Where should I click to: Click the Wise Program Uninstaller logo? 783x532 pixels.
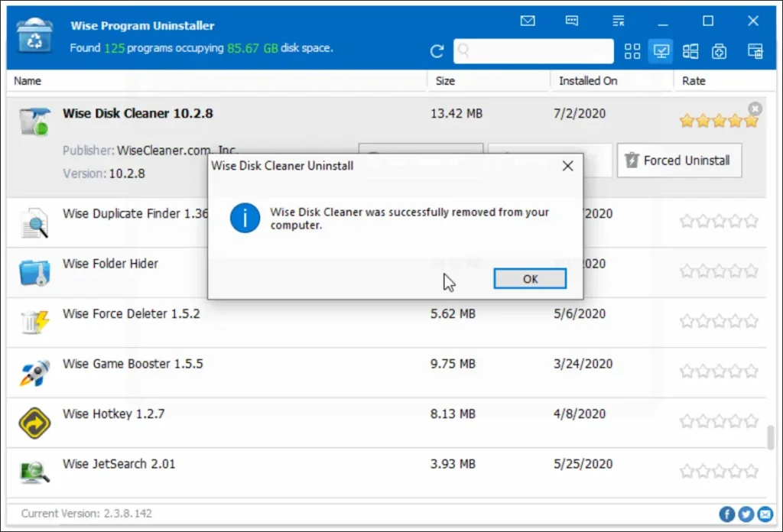tap(34, 35)
